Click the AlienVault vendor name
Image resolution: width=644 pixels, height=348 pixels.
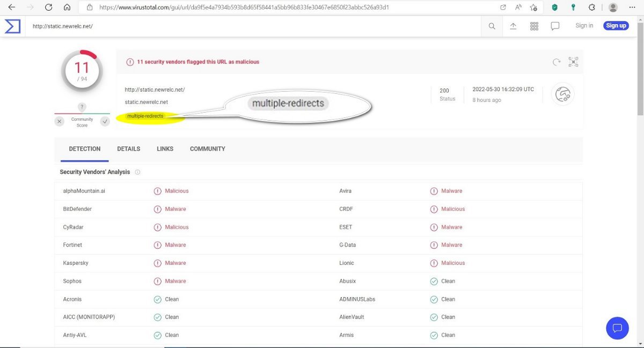coord(352,317)
